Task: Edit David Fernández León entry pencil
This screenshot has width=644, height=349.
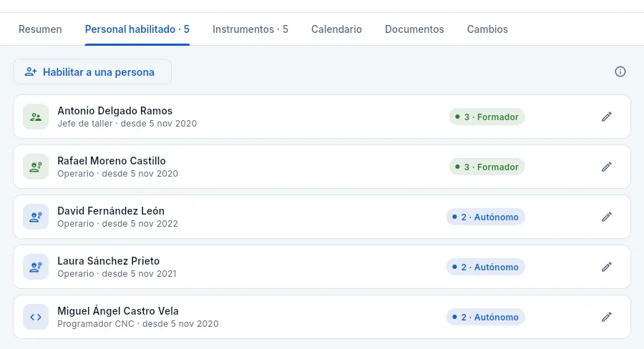Action: (607, 217)
